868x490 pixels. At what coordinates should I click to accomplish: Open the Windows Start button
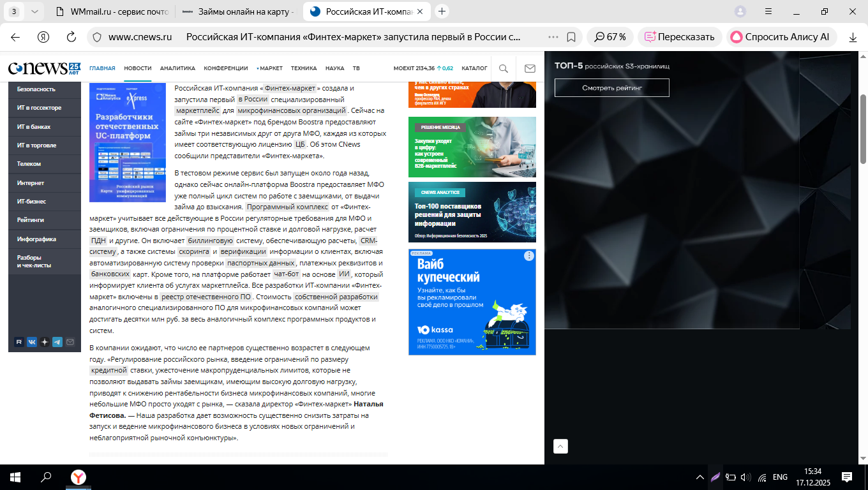coord(15,477)
